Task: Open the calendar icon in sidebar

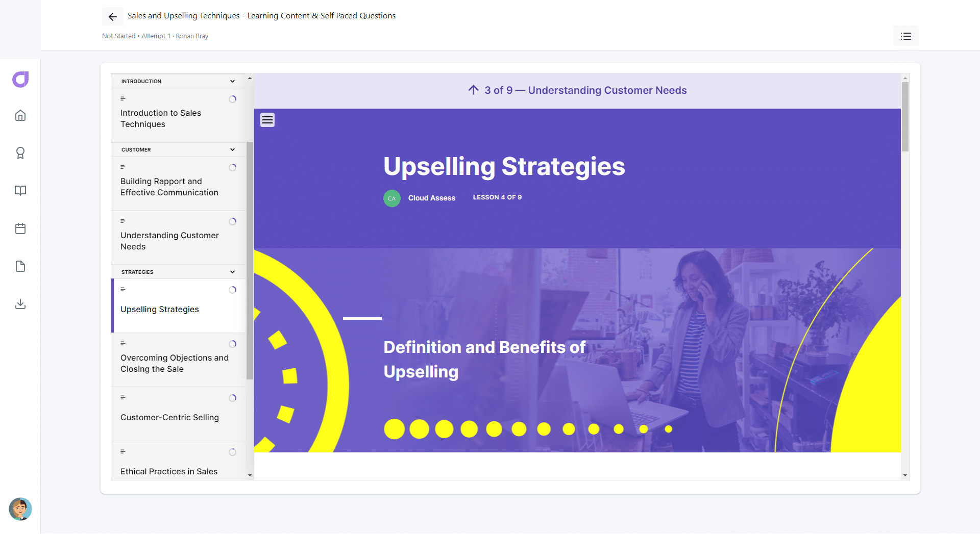Action: click(20, 228)
